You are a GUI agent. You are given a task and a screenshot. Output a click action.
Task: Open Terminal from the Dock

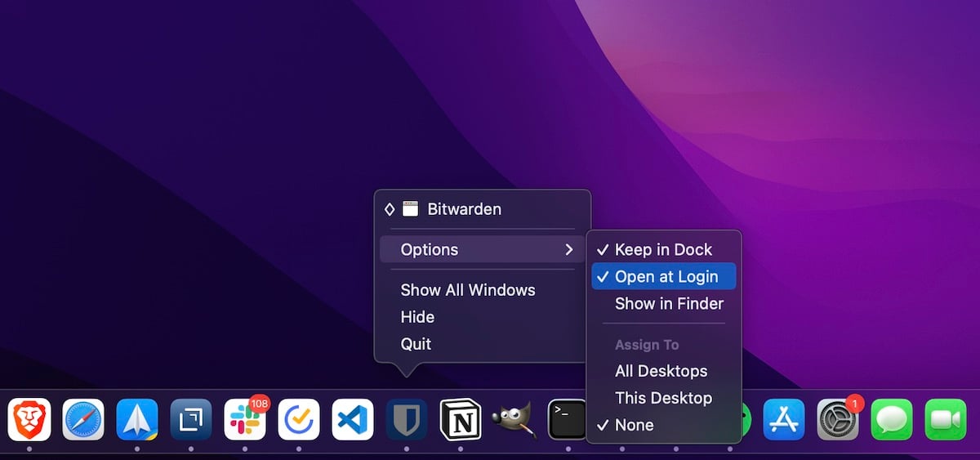567,420
